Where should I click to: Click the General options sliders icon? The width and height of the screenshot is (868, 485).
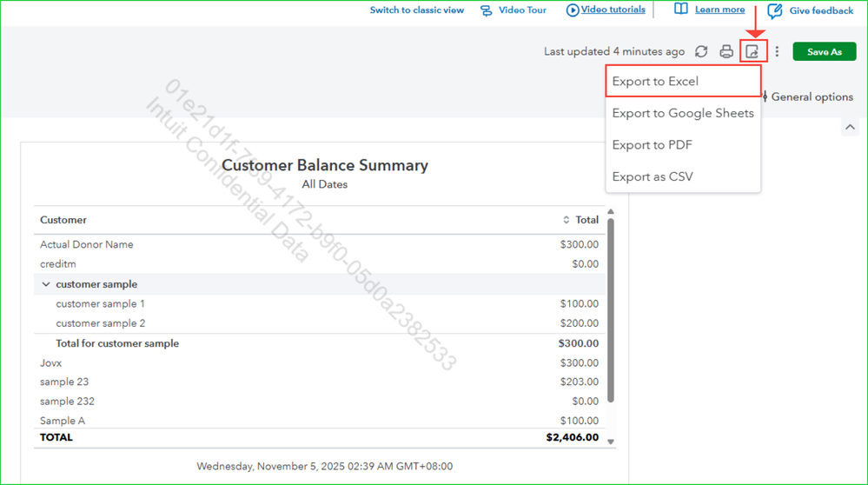pyautogui.click(x=765, y=96)
